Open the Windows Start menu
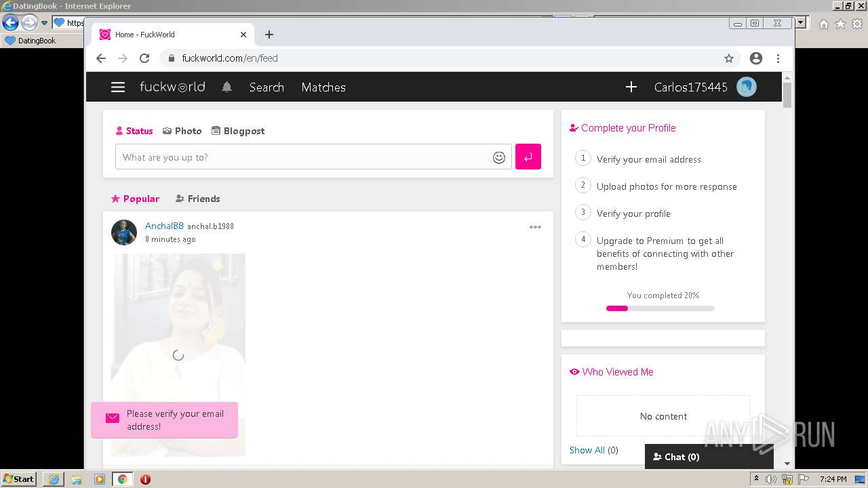The image size is (868, 488). pyautogui.click(x=19, y=479)
